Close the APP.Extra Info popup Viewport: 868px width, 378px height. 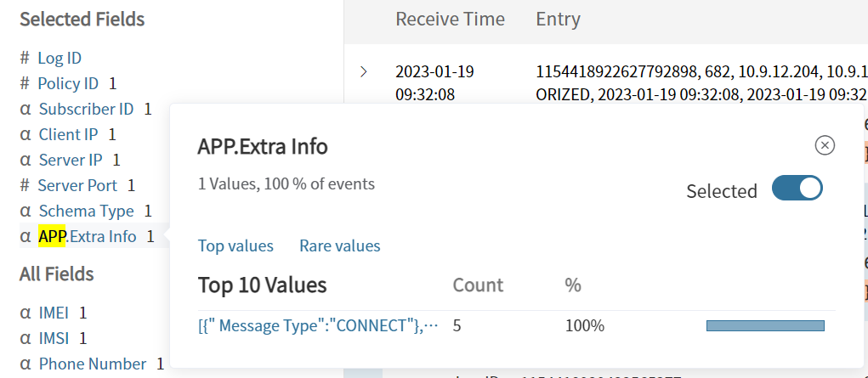pos(824,146)
